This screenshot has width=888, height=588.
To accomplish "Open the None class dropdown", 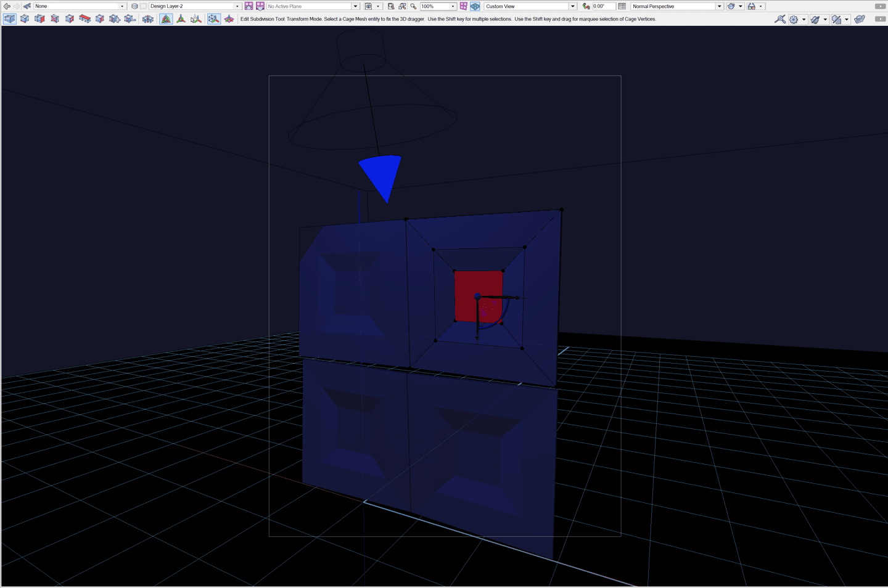I will [x=80, y=6].
